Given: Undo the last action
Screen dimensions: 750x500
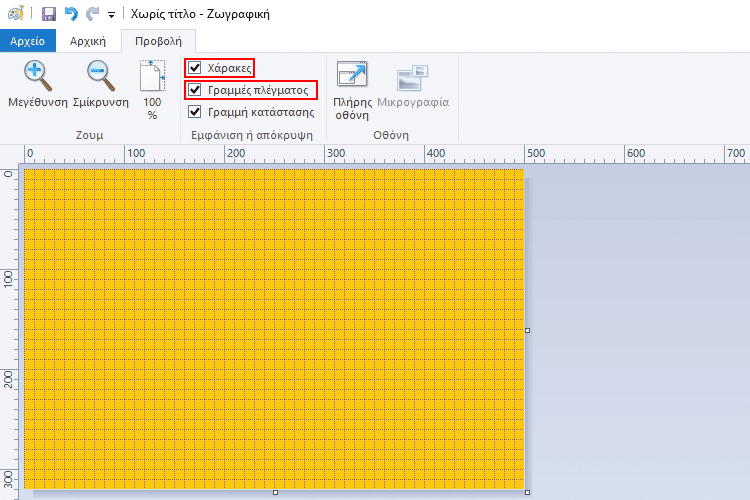Looking at the screenshot, I should 71,14.
